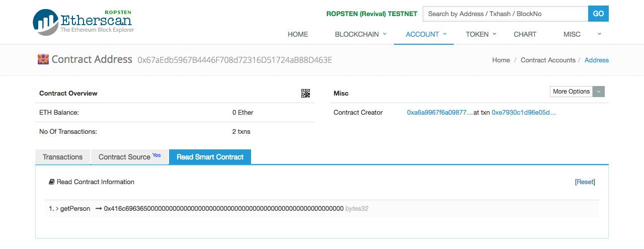Expand the ACCOUNT dropdown menu
The height and width of the screenshot is (249, 644).
[426, 34]
